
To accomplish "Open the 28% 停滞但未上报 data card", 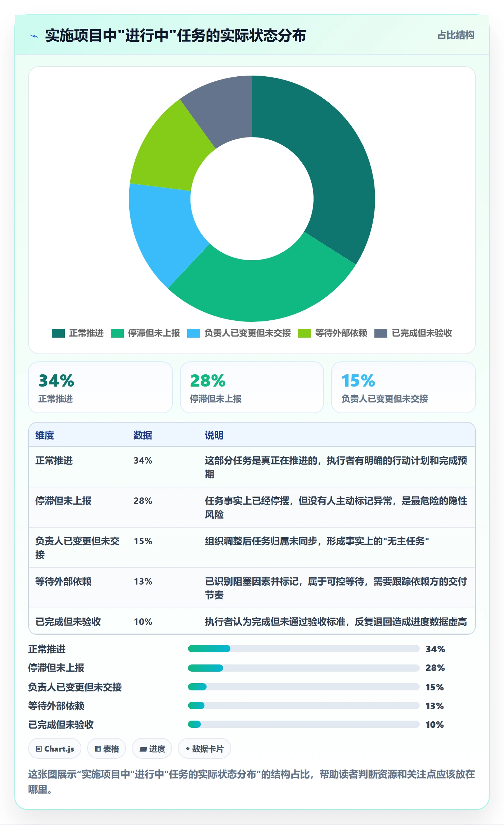I will tap(252, 387).
